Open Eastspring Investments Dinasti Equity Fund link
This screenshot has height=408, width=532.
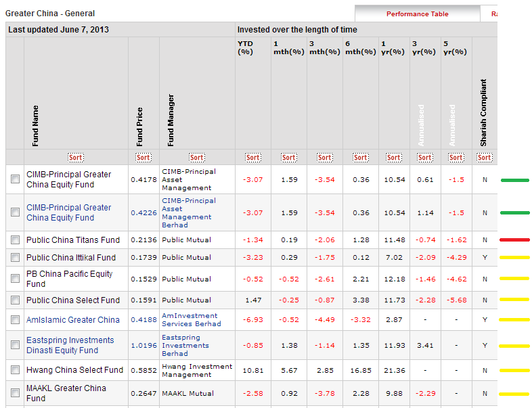(70, 345)
